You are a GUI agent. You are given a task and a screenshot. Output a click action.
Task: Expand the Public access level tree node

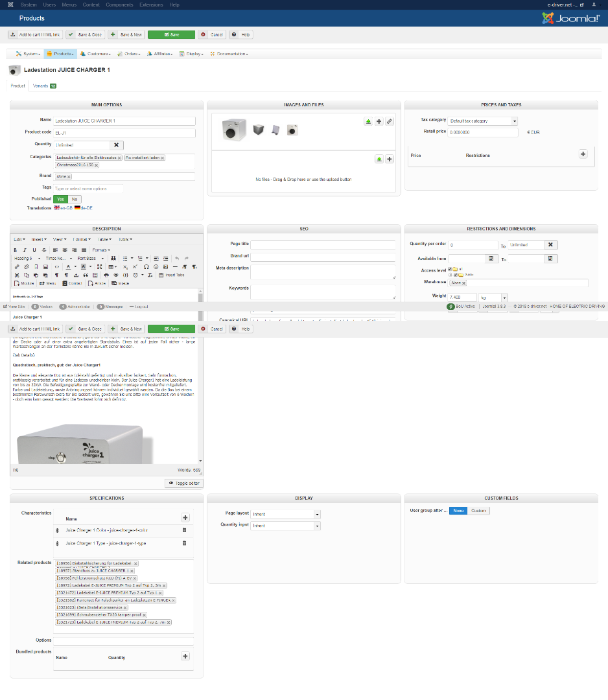coord(450,275)
